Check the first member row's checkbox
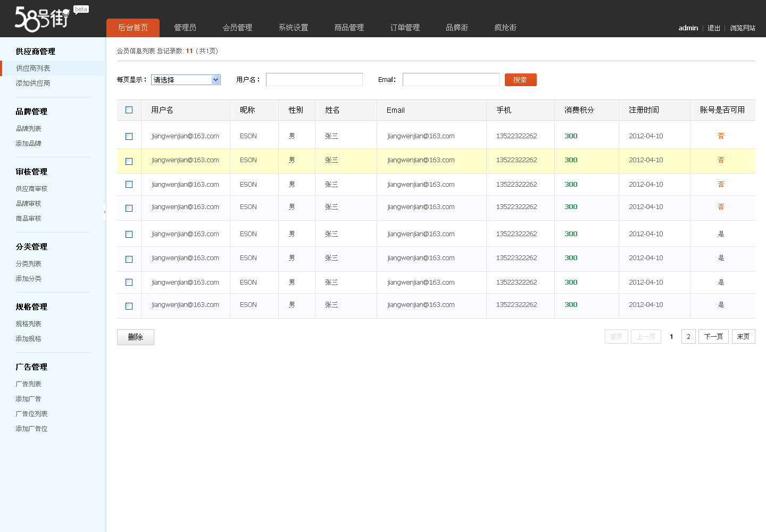Image resolution: width=766 pixels, height=532 pixels. [x=129, y=136]
